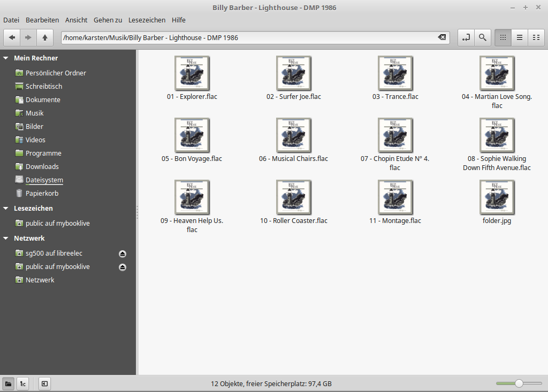The image size is (548, 392).
Task: Switch to list view
Action: [519, 37]
